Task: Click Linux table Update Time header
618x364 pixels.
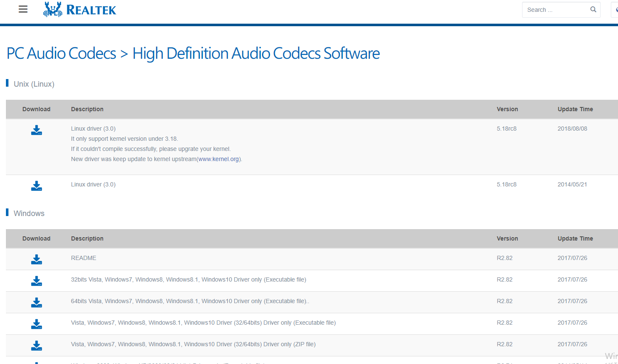Action: [x=575, y=109]
